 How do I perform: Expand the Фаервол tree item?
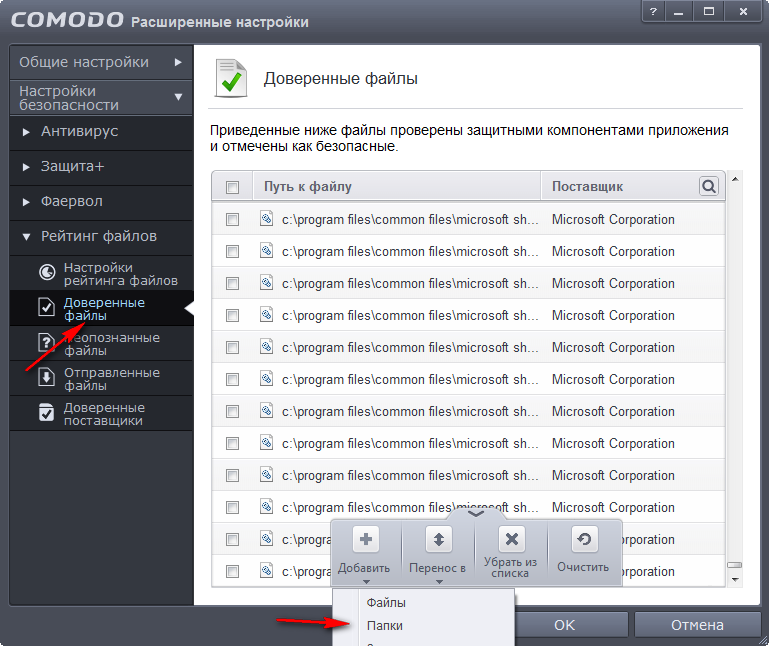click(x=26, y=202)
